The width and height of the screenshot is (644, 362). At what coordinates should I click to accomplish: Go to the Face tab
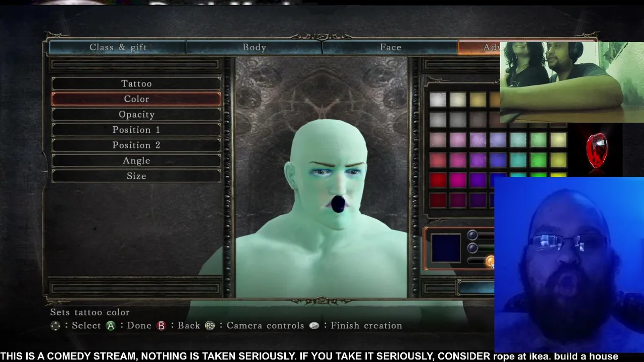(x=390, y=47)
